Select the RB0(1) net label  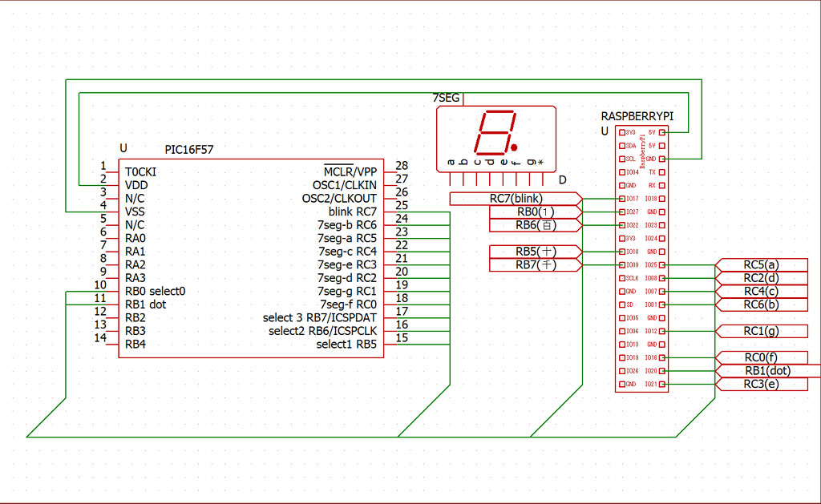(x=536, y=212)
